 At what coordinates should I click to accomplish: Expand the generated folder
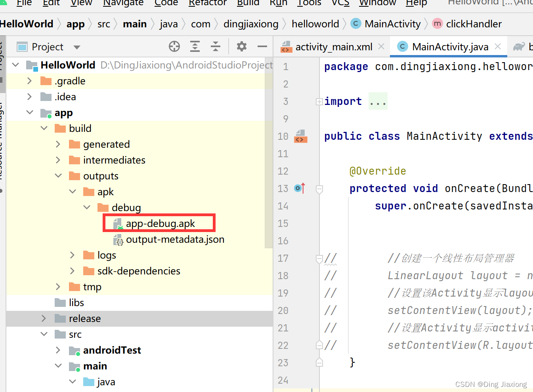point(58,144)
